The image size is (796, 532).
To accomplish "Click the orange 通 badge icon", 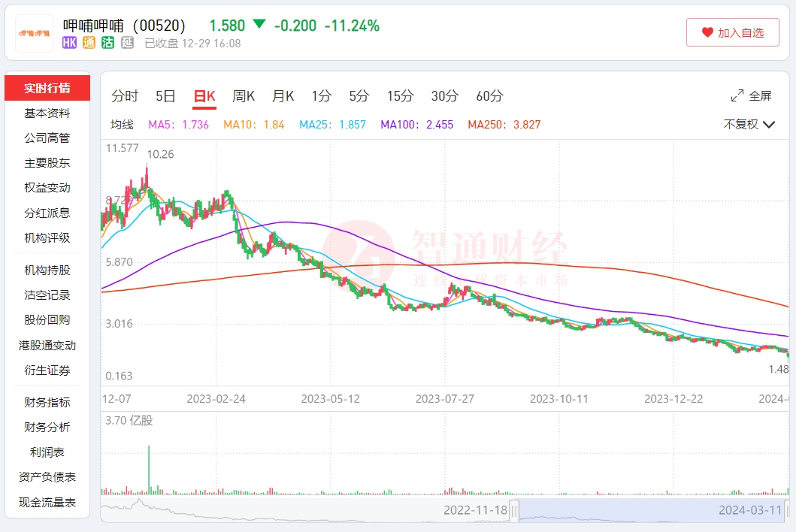I will click(89, 44).
